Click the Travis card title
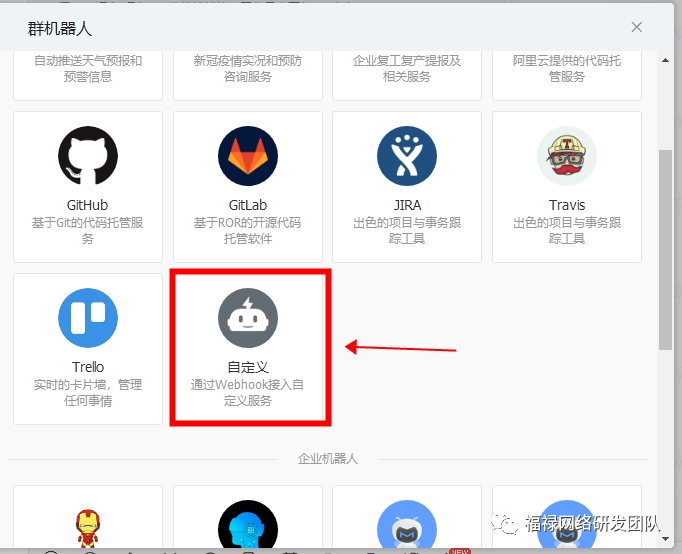 567,205
